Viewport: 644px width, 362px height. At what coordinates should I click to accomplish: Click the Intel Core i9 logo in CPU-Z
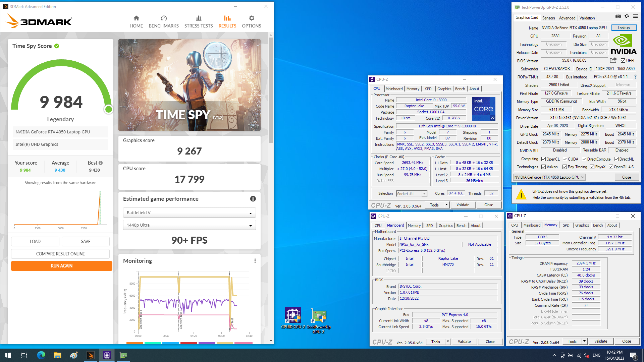pyautogui.click(x=483, y=109)
